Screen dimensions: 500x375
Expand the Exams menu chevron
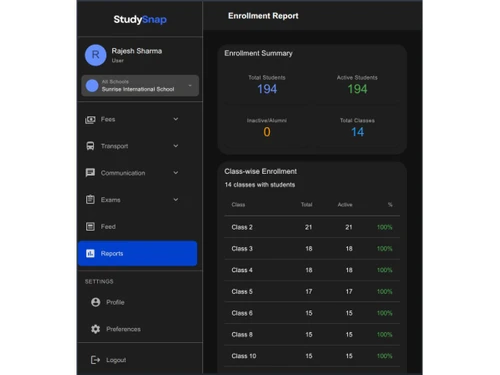click(x=176, y=199)
